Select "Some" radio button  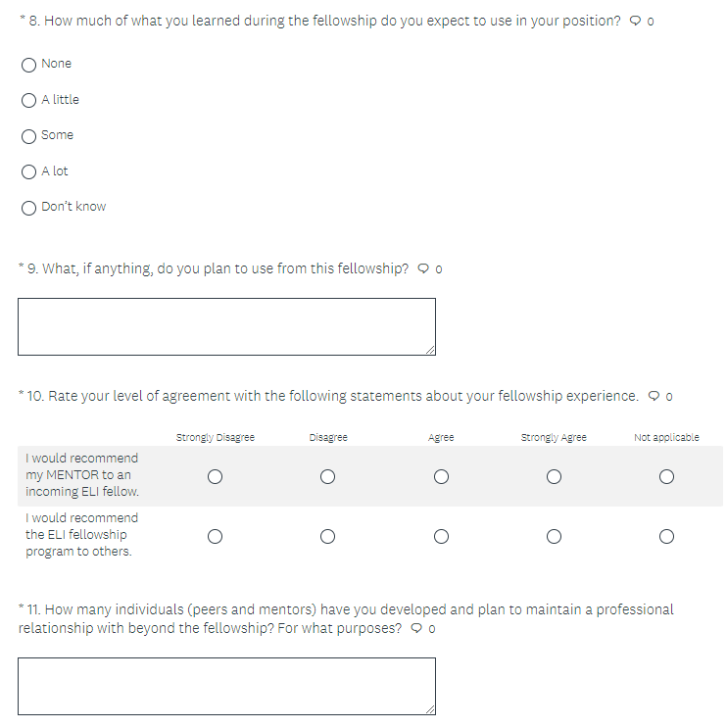(29, 136)
